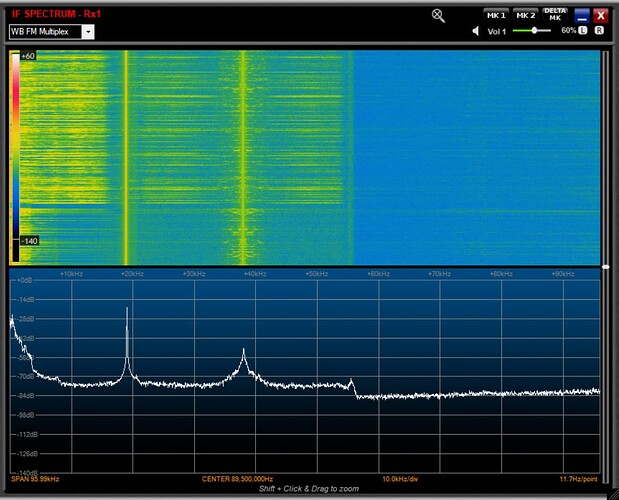
Task: Toggle the left audio channel L
Action: 584,31
